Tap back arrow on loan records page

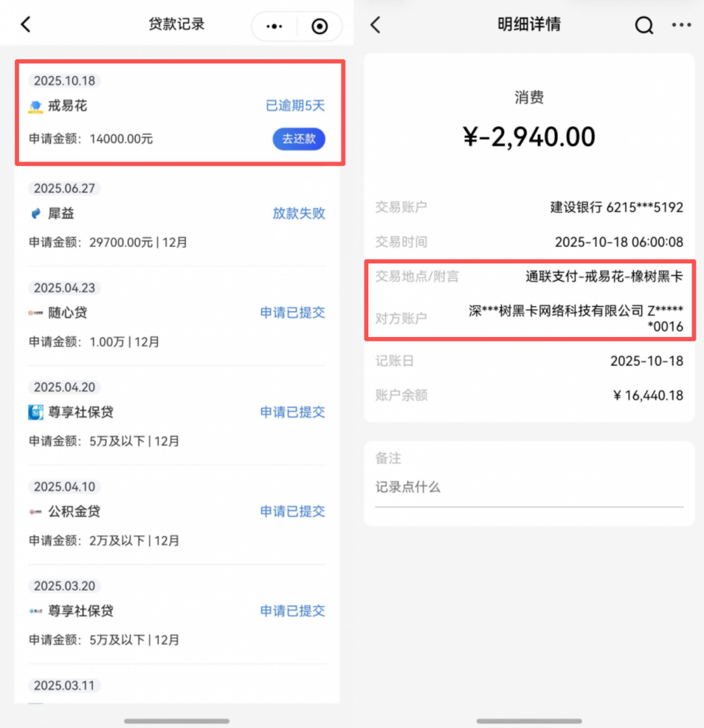pos(26,25)
